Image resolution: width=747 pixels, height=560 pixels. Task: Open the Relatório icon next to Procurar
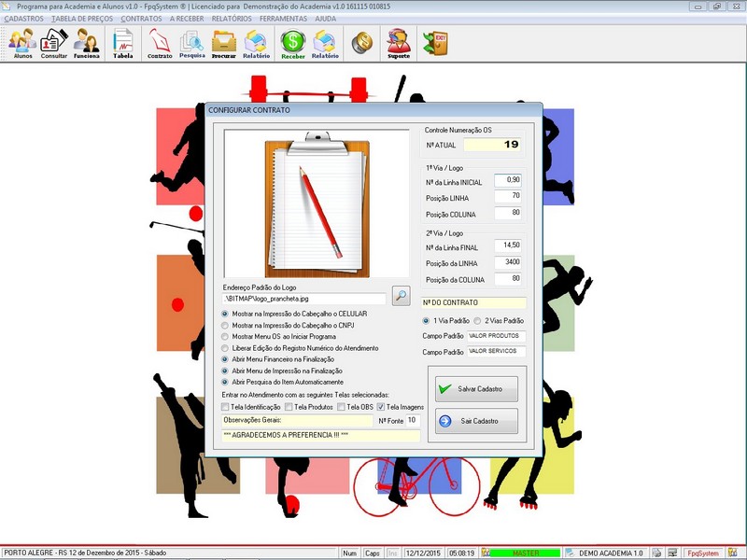tap(256, 43)
